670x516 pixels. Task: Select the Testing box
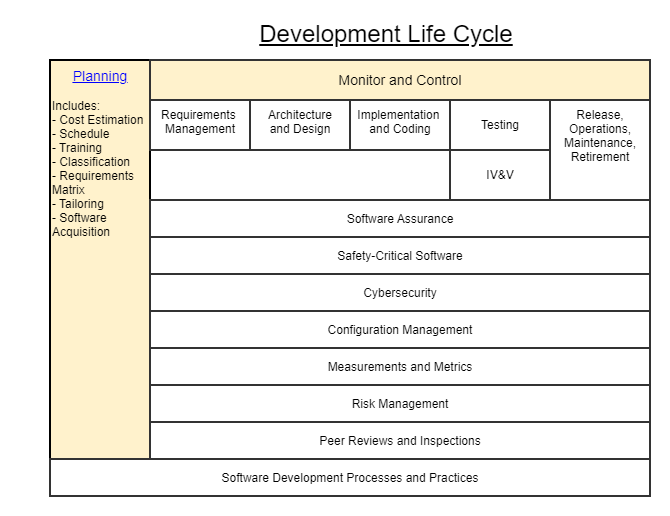tap(500, 125)
